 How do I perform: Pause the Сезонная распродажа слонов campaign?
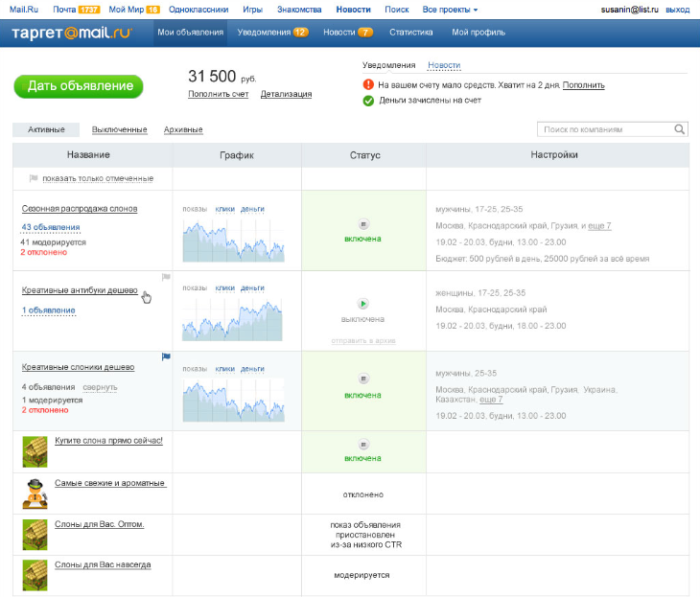(363, 224)
